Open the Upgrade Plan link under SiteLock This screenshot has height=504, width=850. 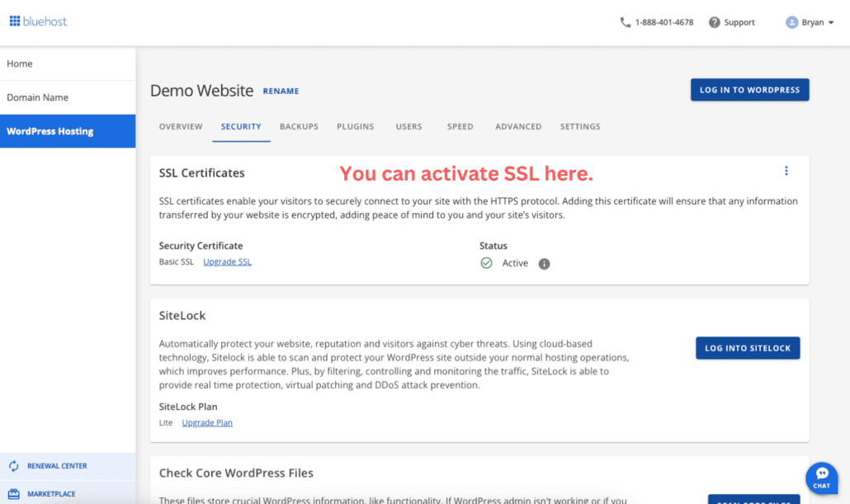click(206, 422)
